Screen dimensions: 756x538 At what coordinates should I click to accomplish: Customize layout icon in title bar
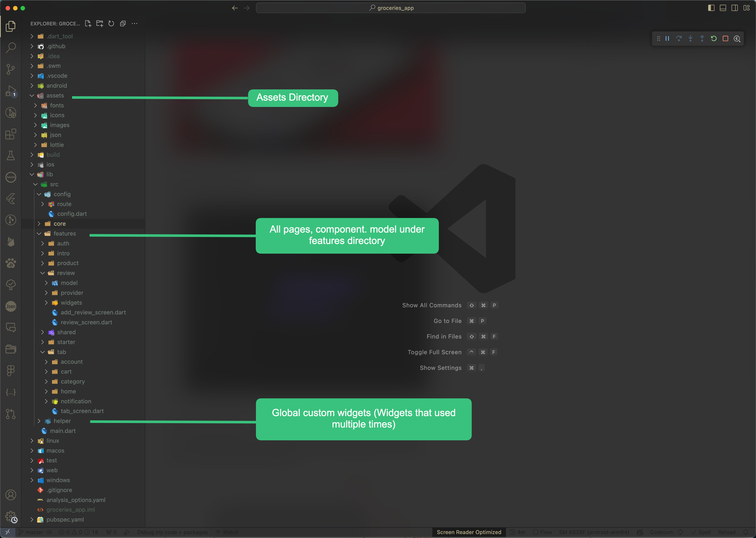click(x=746, y=8)
